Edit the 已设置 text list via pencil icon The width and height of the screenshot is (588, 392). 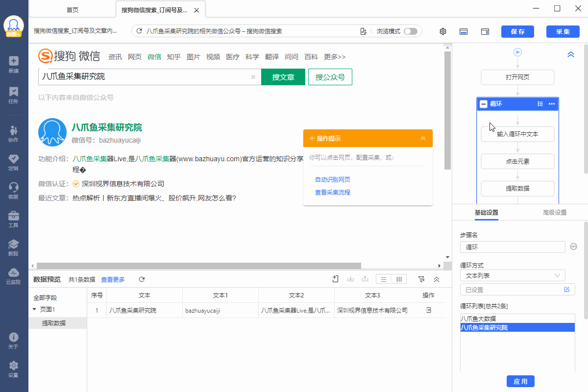[566, 290]
